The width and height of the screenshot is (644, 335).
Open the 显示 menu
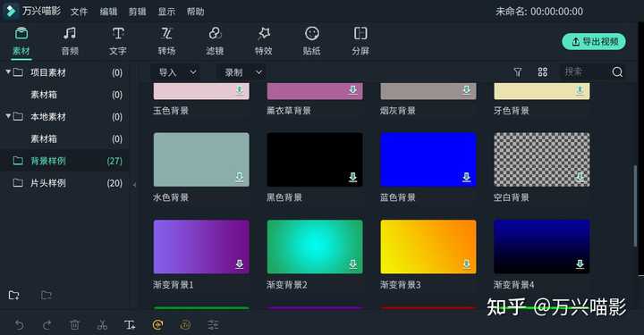coord(166,12)
